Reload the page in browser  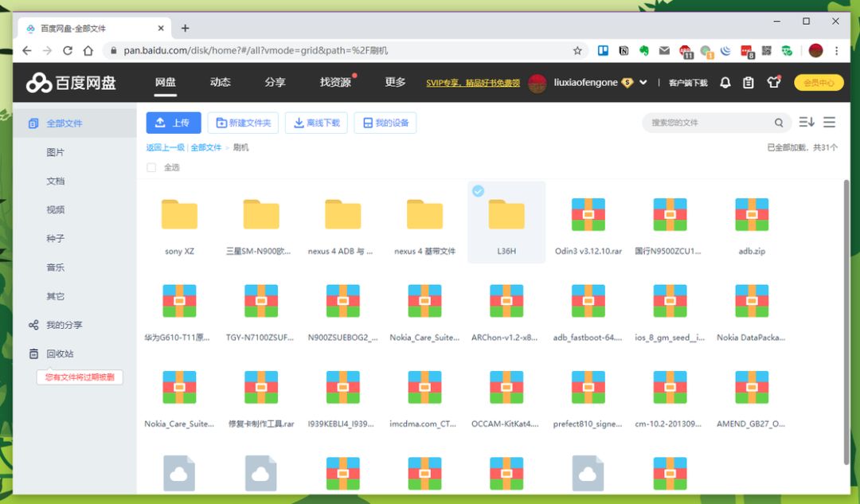point(68,50)
